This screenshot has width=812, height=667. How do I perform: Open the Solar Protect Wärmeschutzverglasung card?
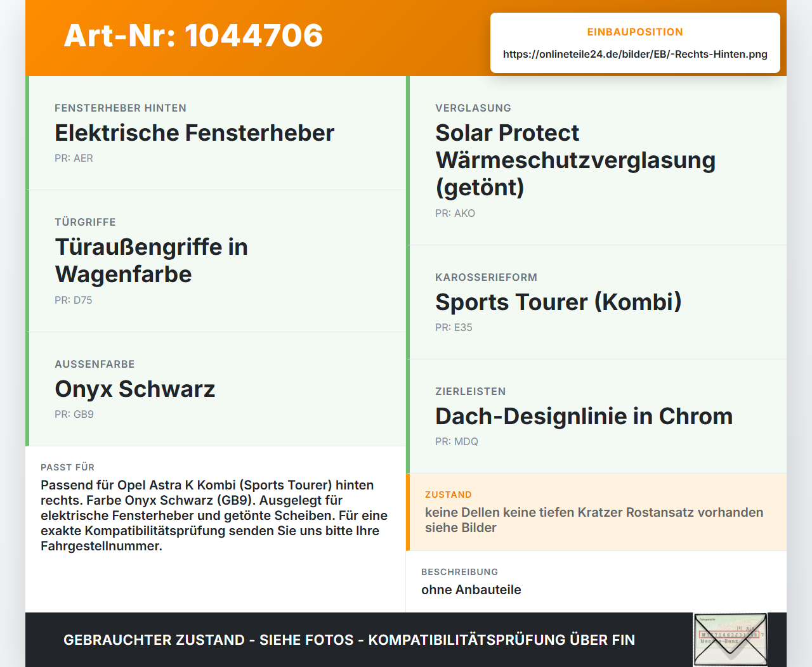pos(596,160)
